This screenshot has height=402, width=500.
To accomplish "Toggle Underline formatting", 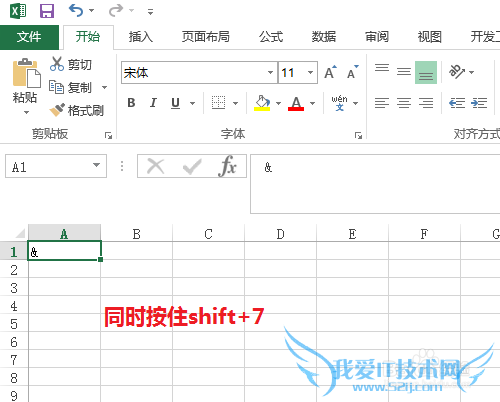I will pyautogui.click(x=175, y=103).
